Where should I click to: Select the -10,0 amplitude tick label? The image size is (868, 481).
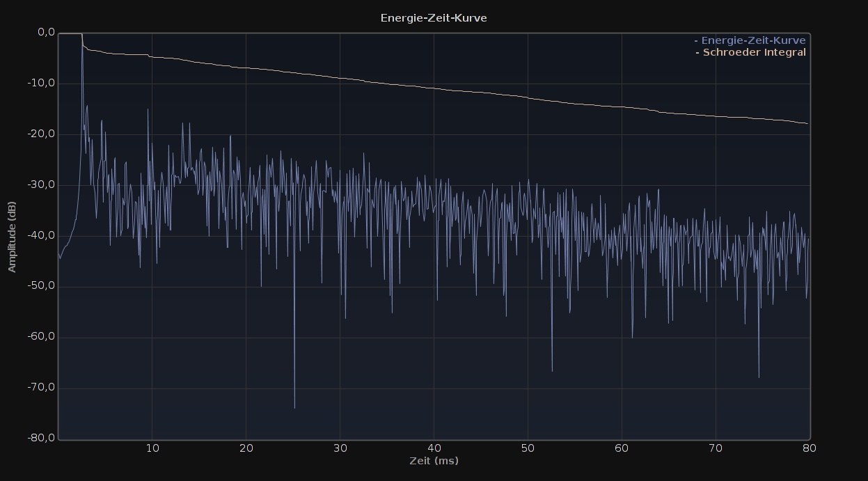point(43,84)
